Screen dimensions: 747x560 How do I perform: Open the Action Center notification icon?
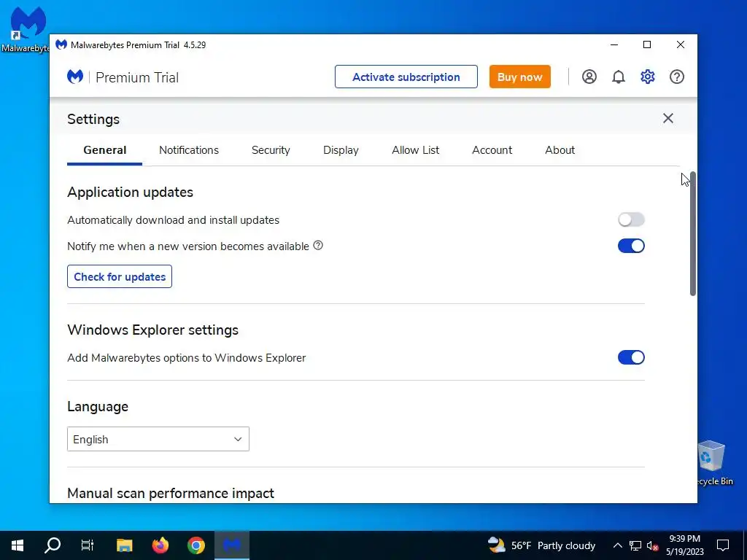[x=723, y=545]
